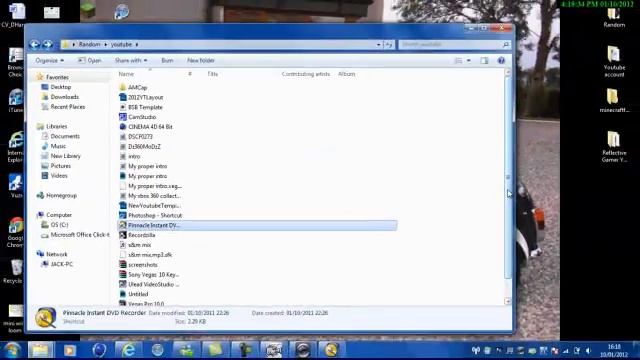Show the preview pane icon
This screenshot has width=640, height=360.
(x=484, y=60)
